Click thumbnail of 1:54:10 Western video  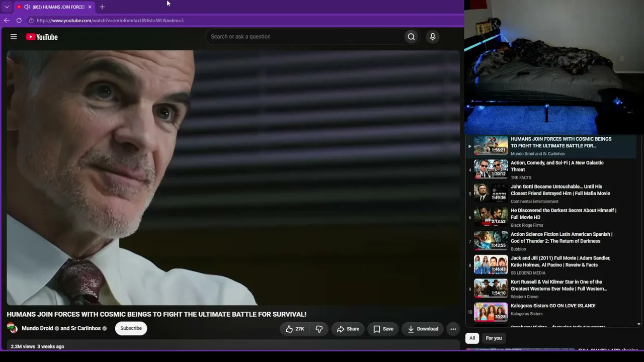(491, 289)
